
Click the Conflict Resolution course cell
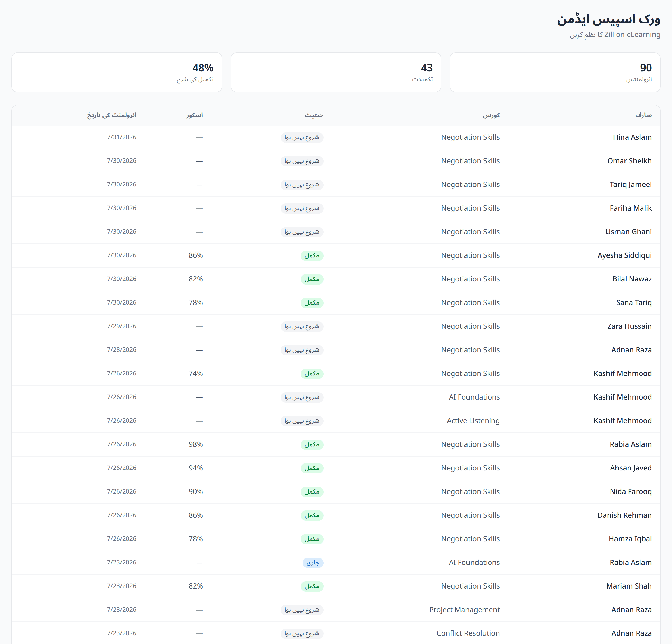coord(468,633)
